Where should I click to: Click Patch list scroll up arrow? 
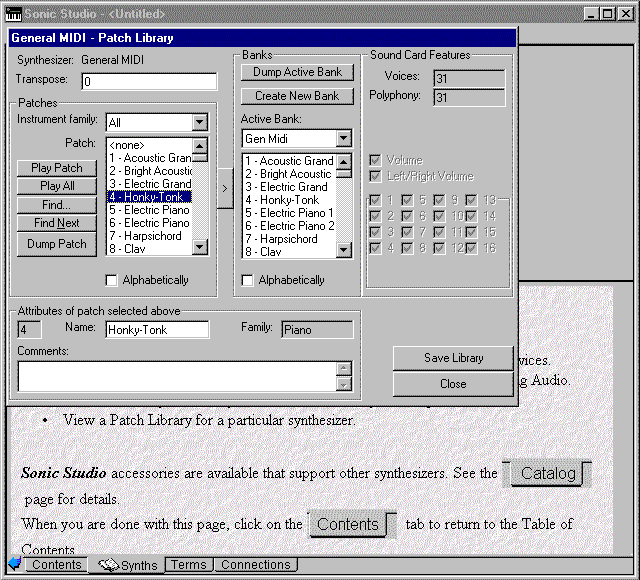pyautogui.click(x=200, y=146)
